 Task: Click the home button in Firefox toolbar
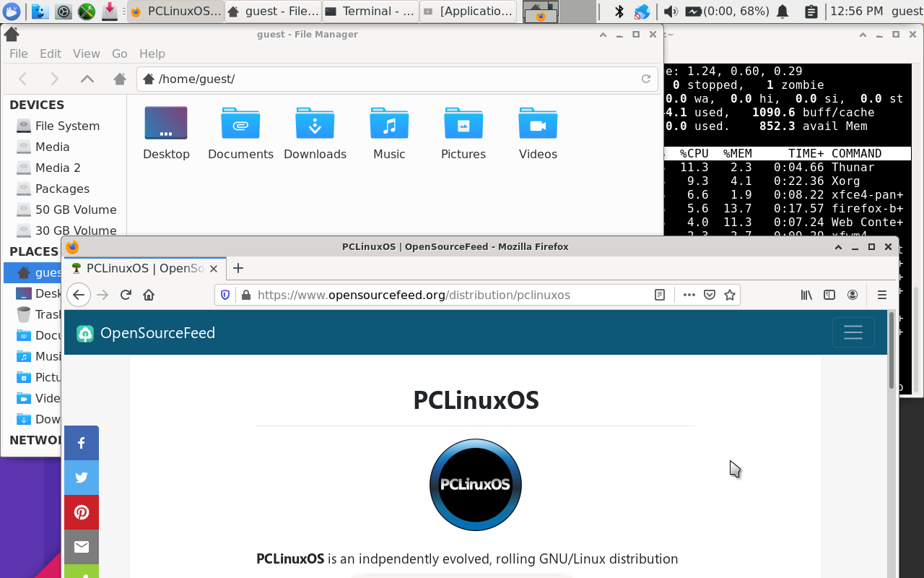tap(149, 295)
